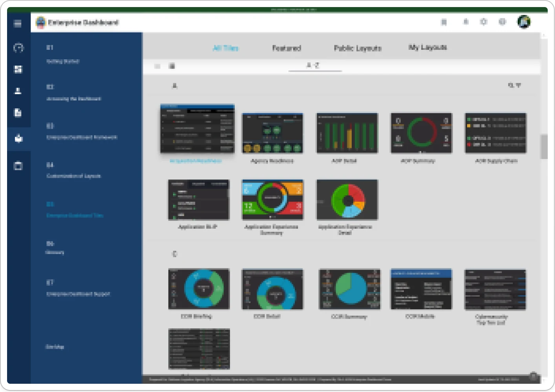Click the bookmark icon in the header
This screenshot has width=555, height=392.
[444, 22]
